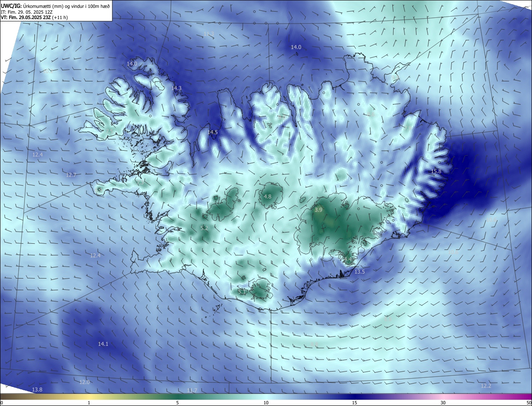Click the 5.1 value label near the south coast
The width and height of the screenshot is (532, 406).
242,292
